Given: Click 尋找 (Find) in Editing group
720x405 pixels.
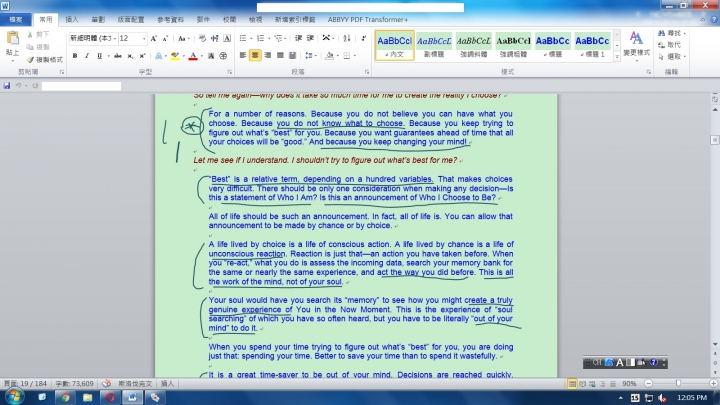Looking at the screenshot, I should [671, 33].
